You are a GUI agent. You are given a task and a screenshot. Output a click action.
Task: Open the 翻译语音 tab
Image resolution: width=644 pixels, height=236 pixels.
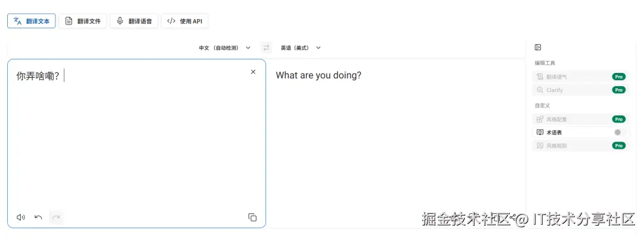(134, 21)
